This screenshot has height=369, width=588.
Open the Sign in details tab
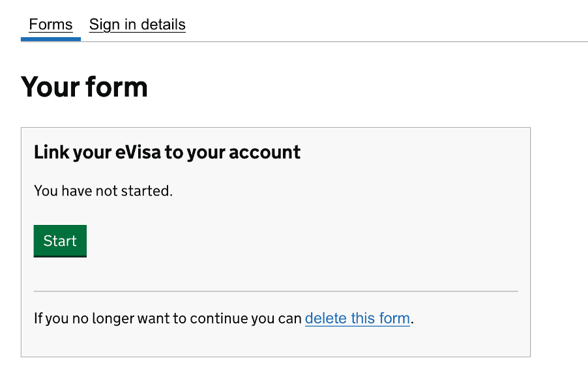pyautogui.click(x=137, y=25)
